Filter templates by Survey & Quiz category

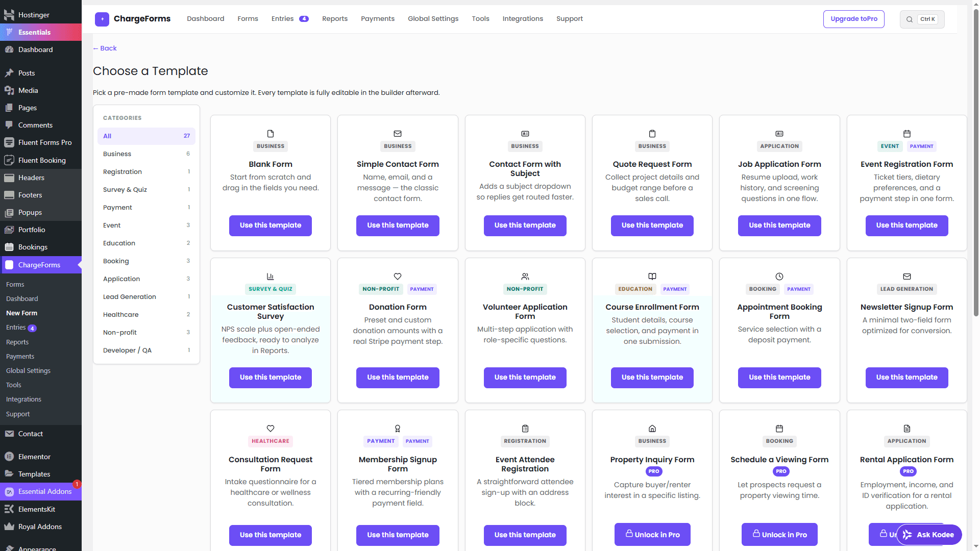146,190
